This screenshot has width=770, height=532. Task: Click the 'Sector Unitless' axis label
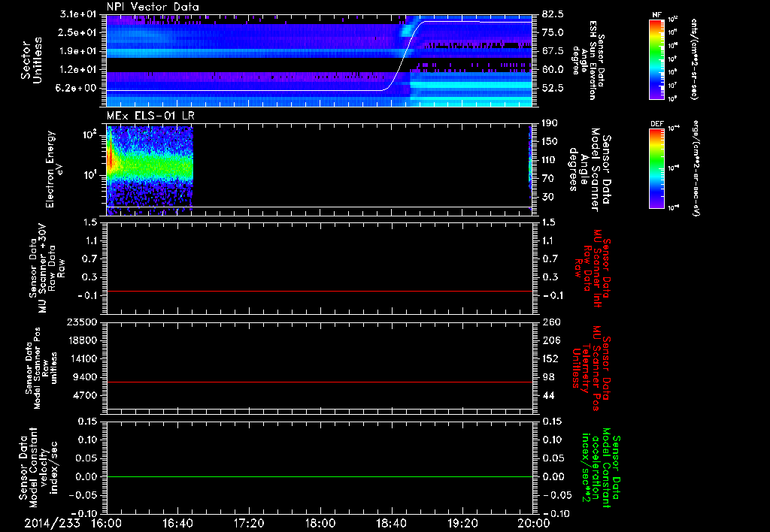point(31,60)
